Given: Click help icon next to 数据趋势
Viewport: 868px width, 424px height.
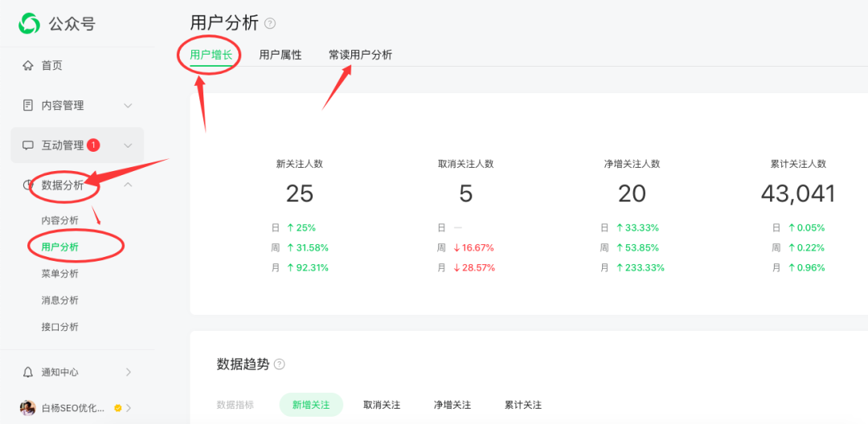Looking at the screenshot, I should pyautogui.click(x=280, y=365).
